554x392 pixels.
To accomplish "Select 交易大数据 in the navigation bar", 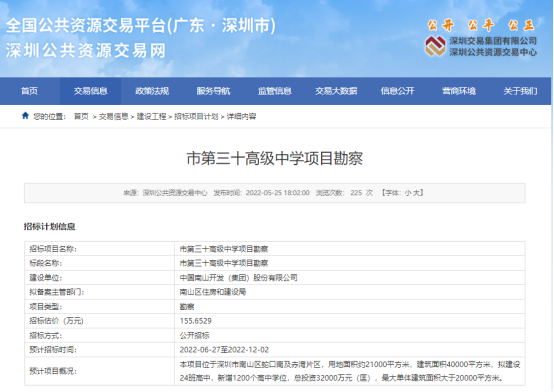I will (336, 91).
